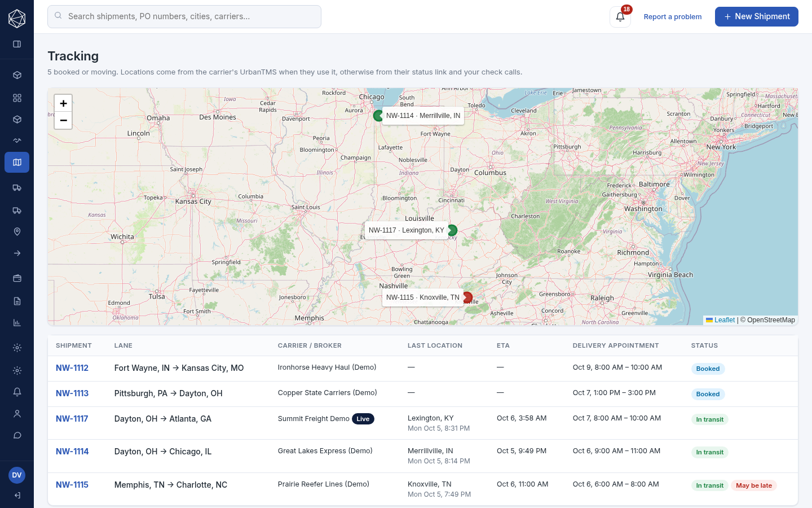
Task: Open shipment NW-1112
Action: (x=72, y=368)
